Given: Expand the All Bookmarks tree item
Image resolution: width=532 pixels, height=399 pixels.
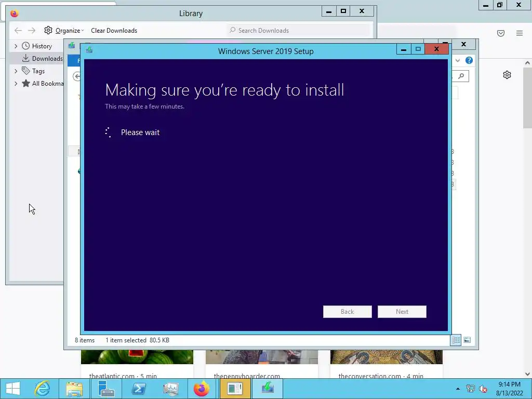Looking at the screenshot, I should click(16, 84).
